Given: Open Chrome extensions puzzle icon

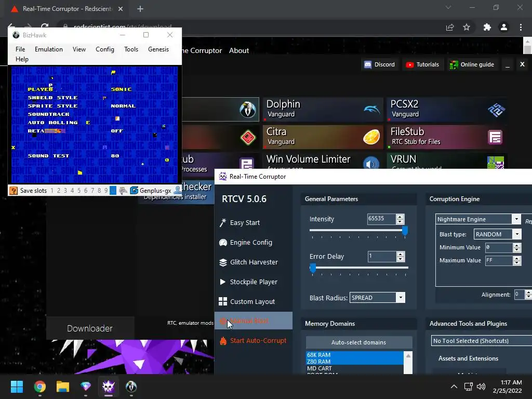Looking at the screenshot, I should [x=487, y=27].
